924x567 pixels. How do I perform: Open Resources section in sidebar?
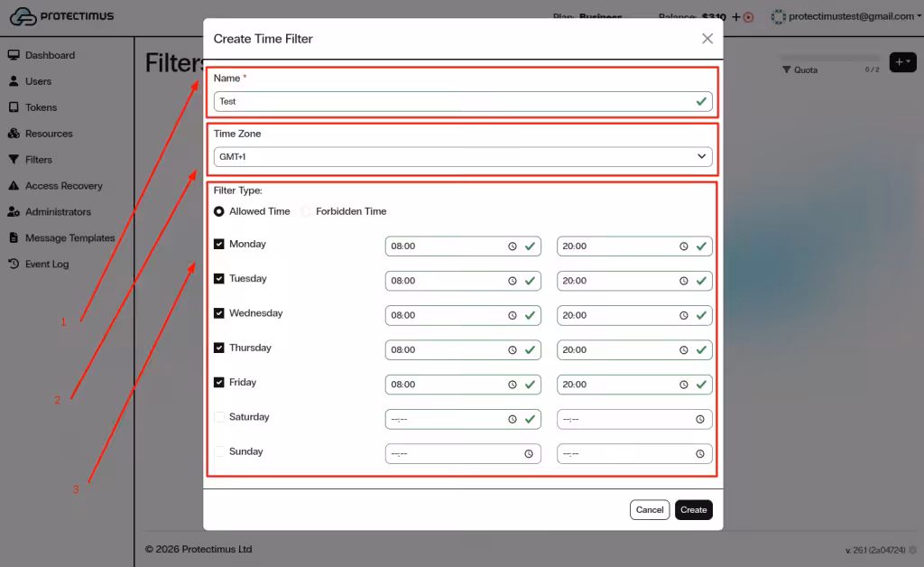(49, 134)
